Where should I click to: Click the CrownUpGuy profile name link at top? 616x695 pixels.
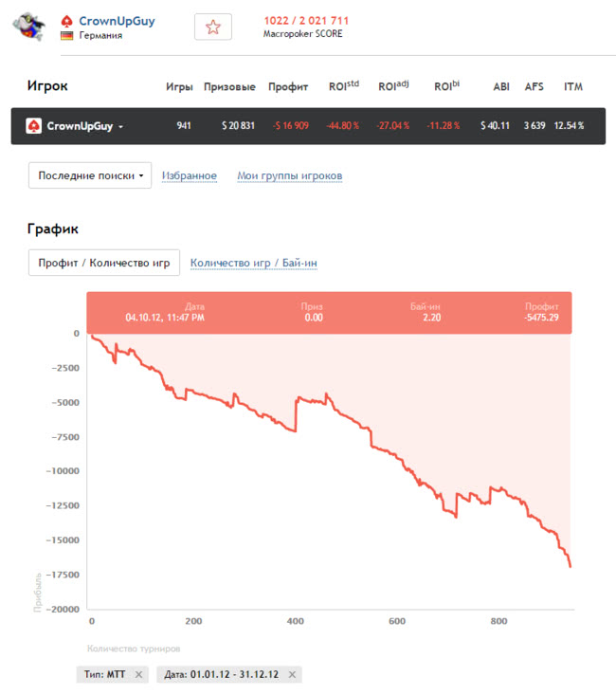tap(117, 21)
